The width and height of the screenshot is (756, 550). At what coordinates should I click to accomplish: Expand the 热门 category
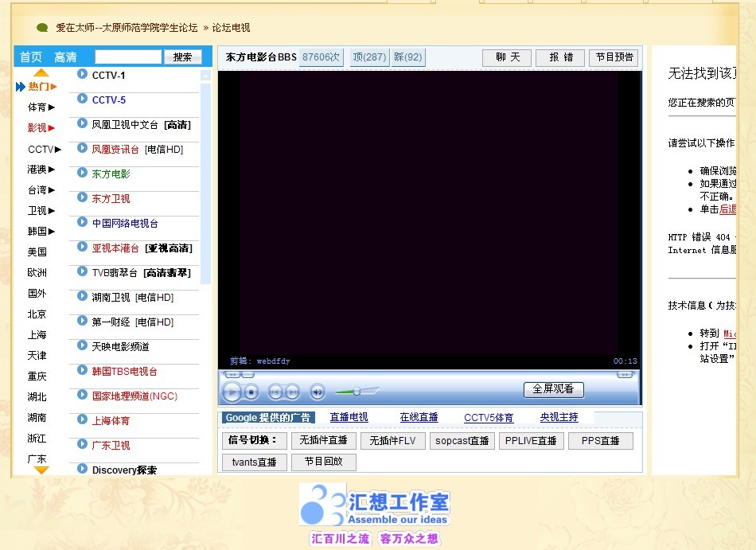click(42, 87)
